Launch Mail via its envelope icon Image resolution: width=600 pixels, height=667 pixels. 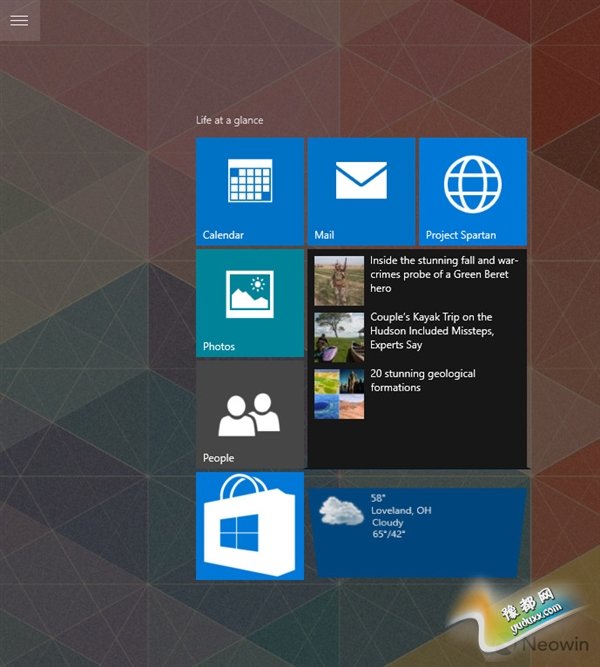tap(361, 181)
